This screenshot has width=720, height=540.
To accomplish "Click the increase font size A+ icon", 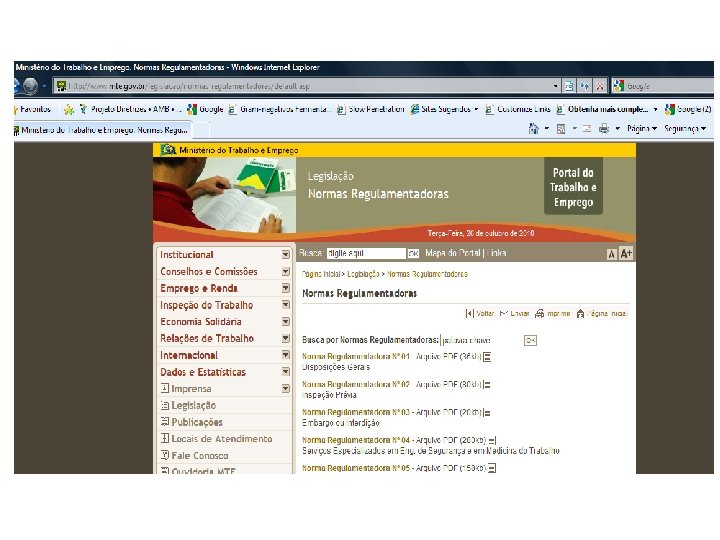I will coord(626,253).
